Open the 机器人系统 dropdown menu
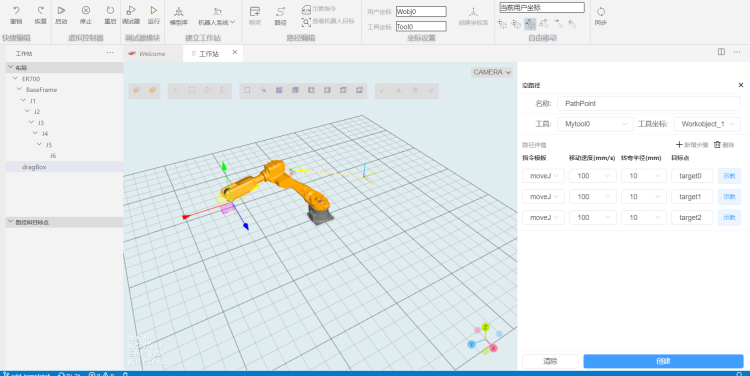This screenshot has height=376, width=750. [x=217, y=15]
